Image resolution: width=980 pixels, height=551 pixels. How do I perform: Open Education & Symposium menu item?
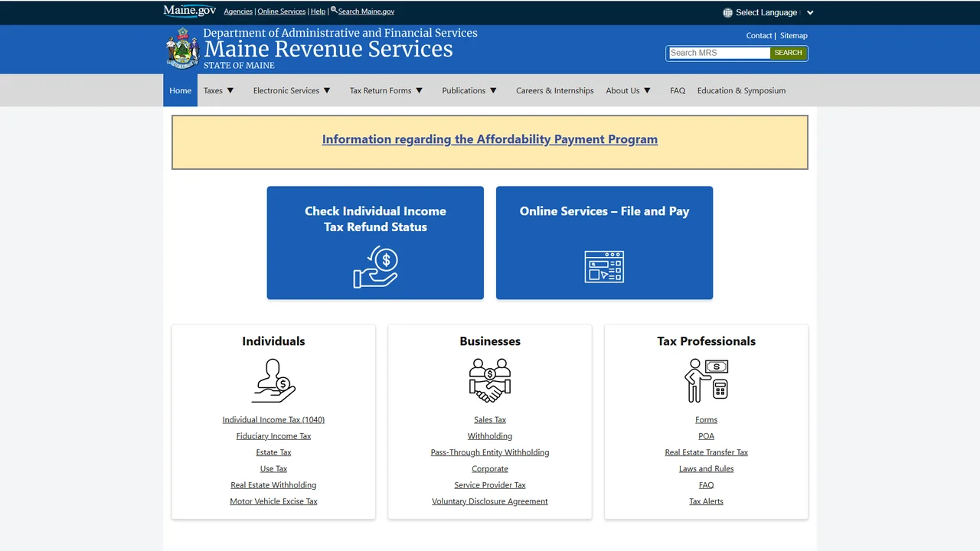(x=741, y=90)
